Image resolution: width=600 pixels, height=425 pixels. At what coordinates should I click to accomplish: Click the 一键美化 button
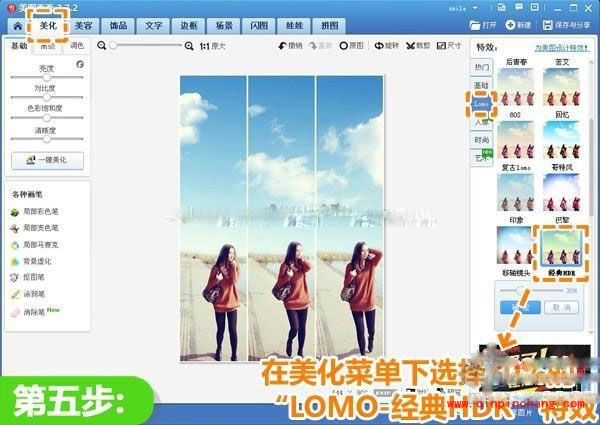point(47,160)
